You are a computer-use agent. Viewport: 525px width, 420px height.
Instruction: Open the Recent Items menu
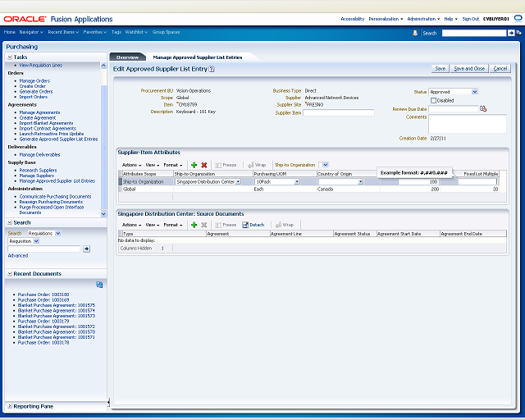[x=63, y=32]
